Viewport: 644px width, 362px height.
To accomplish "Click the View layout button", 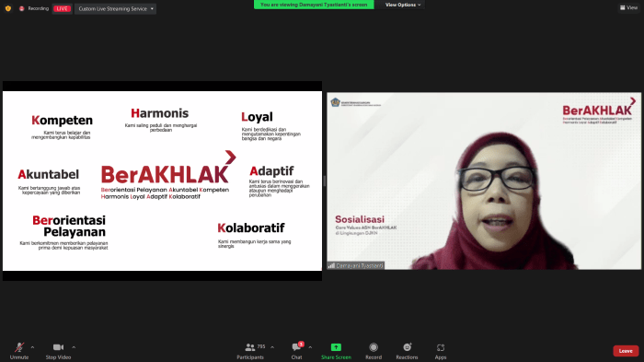I will click(628, 7).
